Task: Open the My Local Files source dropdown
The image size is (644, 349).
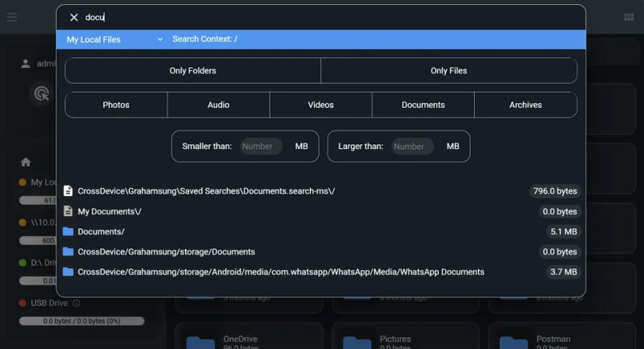Action: tap(114, 39)
